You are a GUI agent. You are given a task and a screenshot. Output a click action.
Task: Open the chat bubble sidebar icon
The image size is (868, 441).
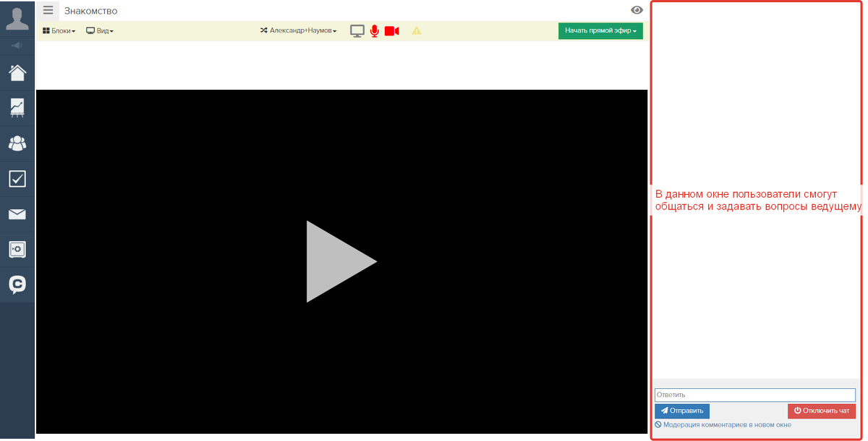pos(17,285)
